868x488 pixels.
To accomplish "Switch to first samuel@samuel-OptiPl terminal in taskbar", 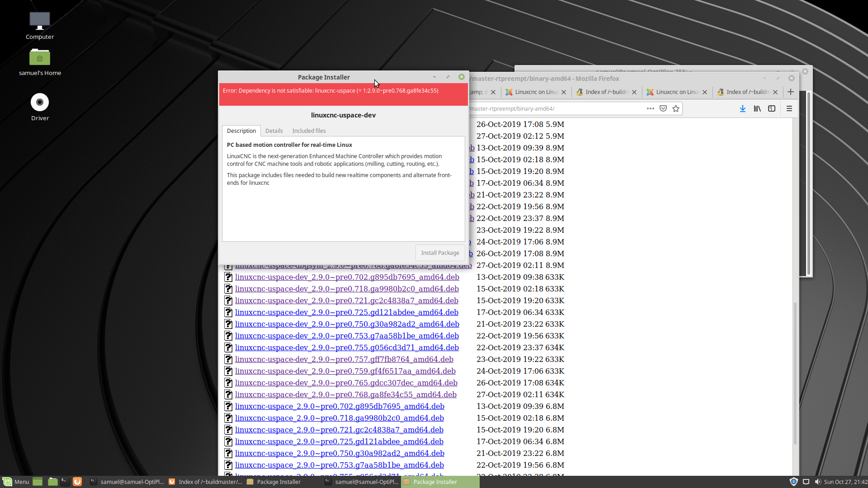I will coord(127,482).
